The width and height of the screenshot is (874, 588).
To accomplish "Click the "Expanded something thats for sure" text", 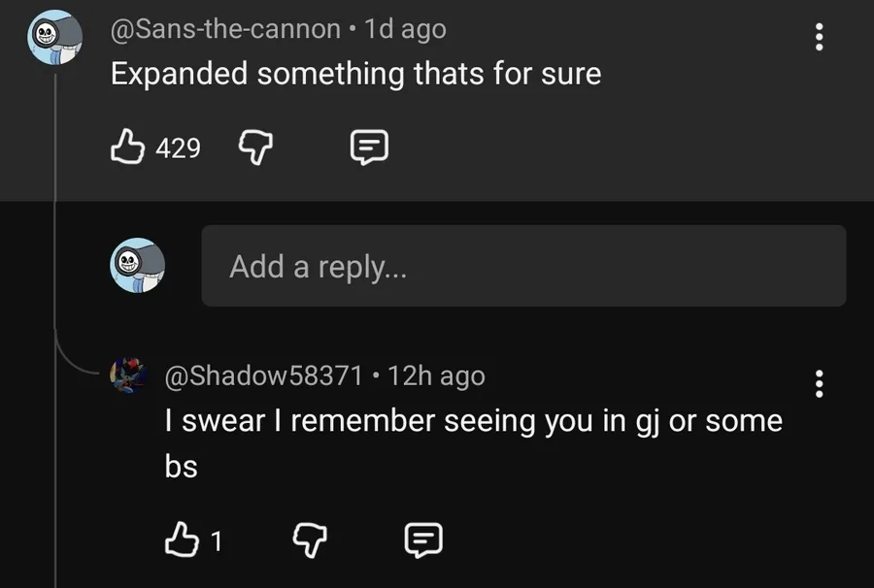I will pos(355,74).
